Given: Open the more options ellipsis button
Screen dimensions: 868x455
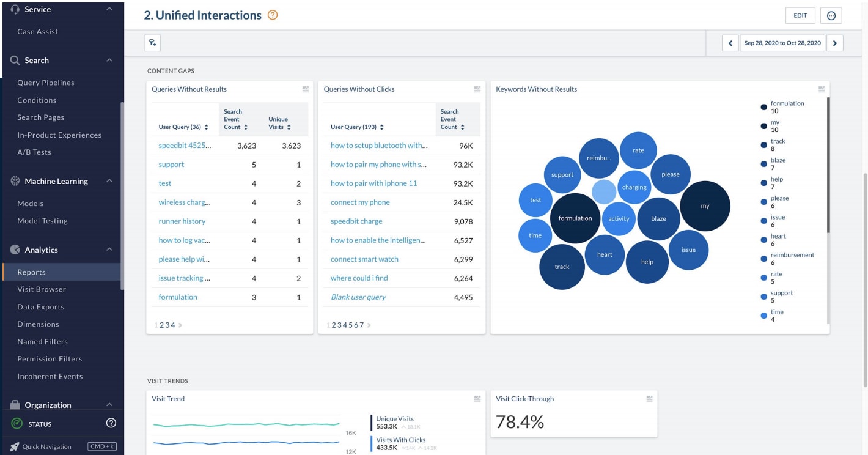Looking at the screenshot, I should point(831,16).
